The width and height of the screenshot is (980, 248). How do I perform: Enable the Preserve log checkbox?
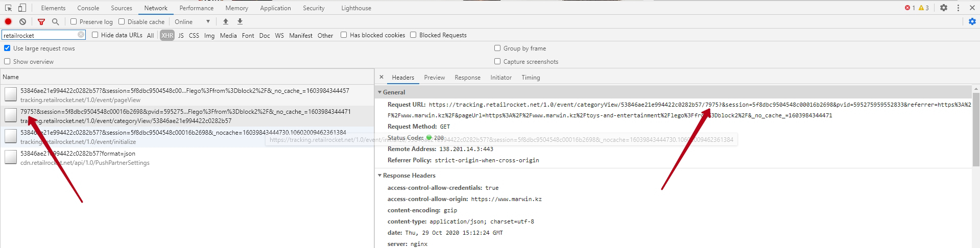click(x=74, y=21)
